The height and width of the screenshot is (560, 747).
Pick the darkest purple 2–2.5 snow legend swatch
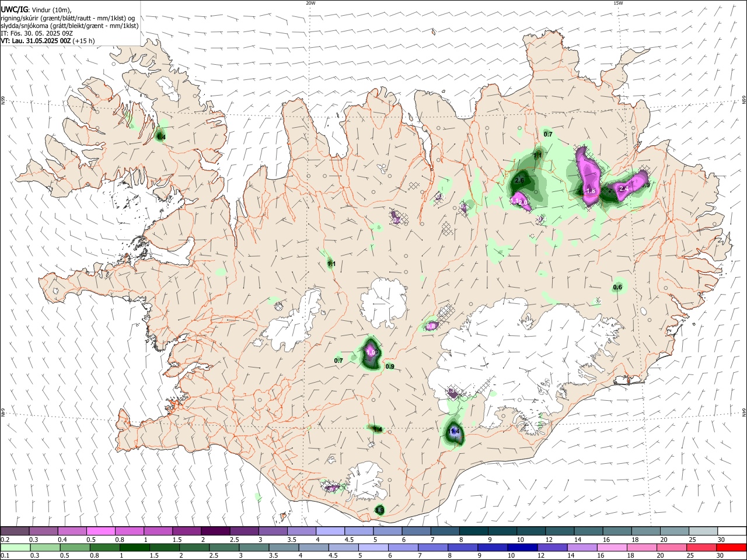pyautogui.click(x=215, y=531)
